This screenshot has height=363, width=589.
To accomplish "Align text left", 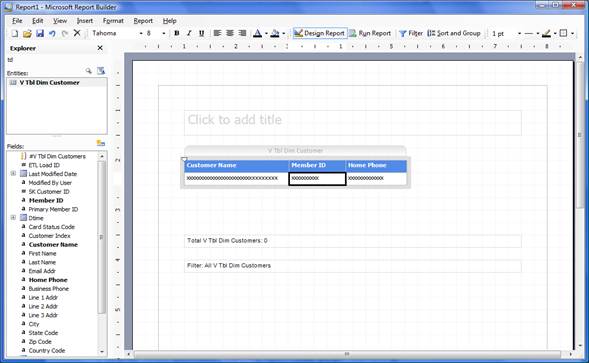I will pos(217,33).
